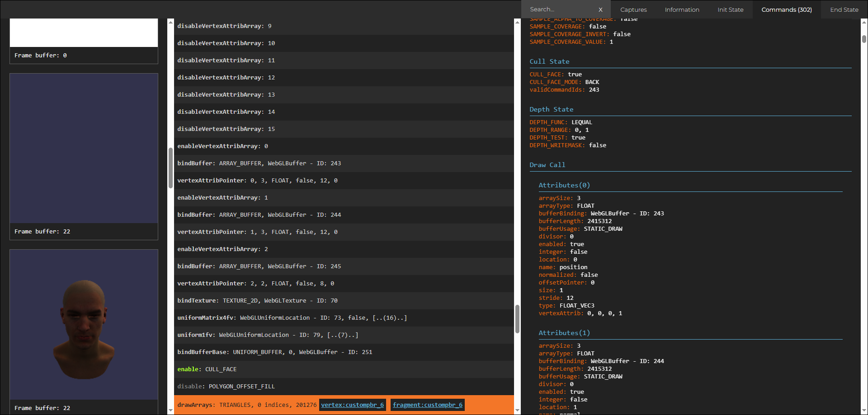The height and width of the screenshot is (415, 868).
Task: Click the commands list scroll-down arrow
Action: (x=517, y=410)
